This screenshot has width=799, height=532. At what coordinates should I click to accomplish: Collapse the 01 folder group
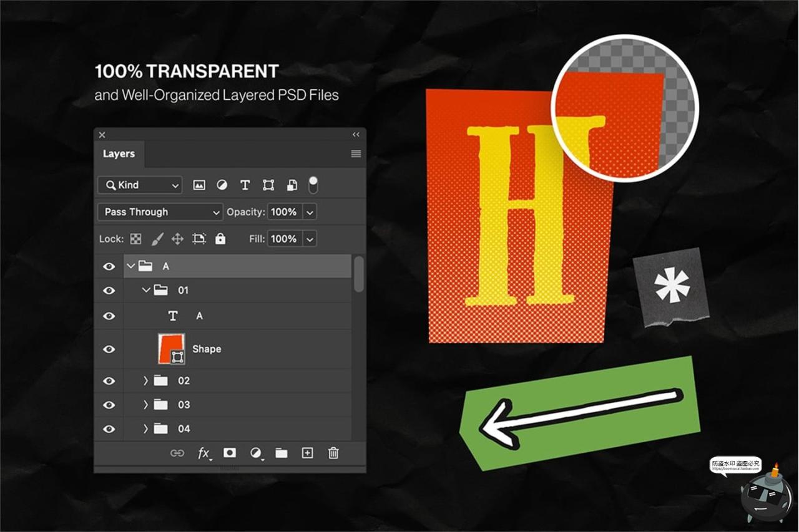tap(146, 290)
